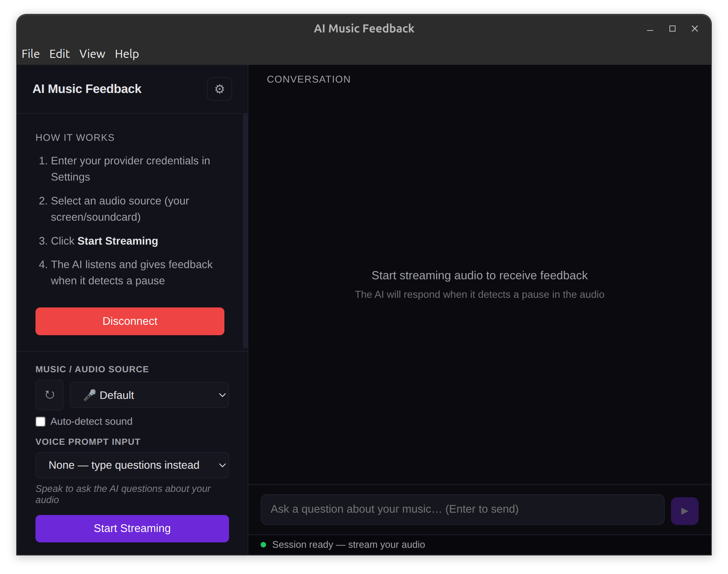
Task: Click the purple send arrow button
Action: (684, 511)
